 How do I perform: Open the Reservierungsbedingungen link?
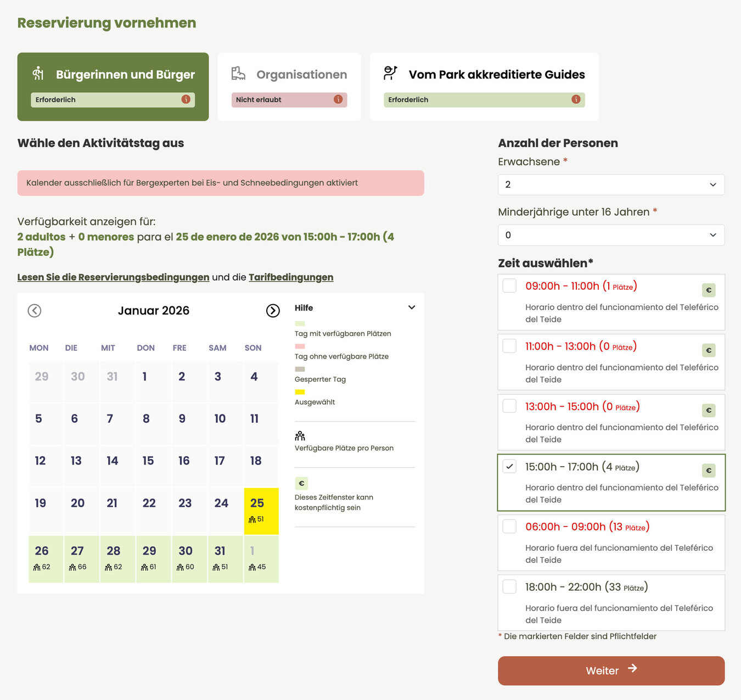point(113,277)
